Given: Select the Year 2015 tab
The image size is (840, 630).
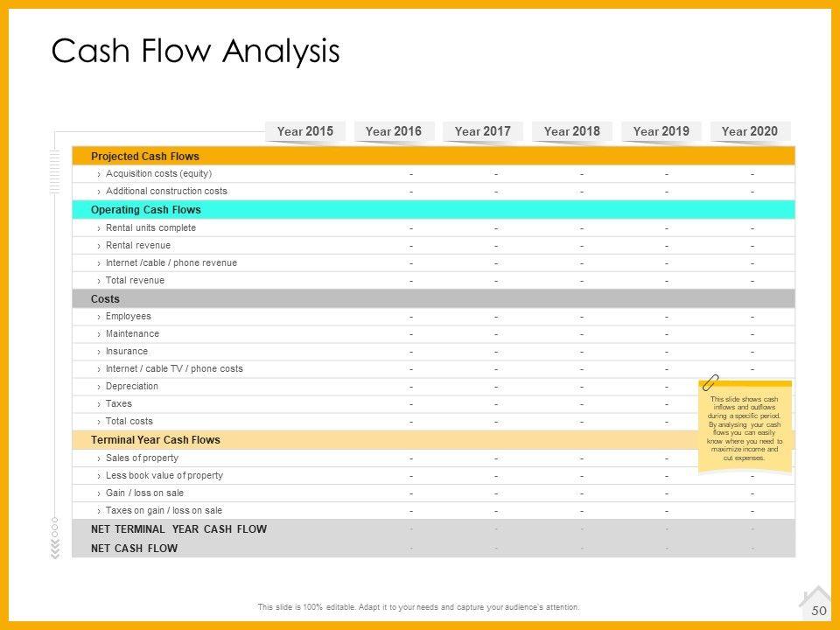Looking at the screenshot, I should pyautogui.click(x=305, y=131).
